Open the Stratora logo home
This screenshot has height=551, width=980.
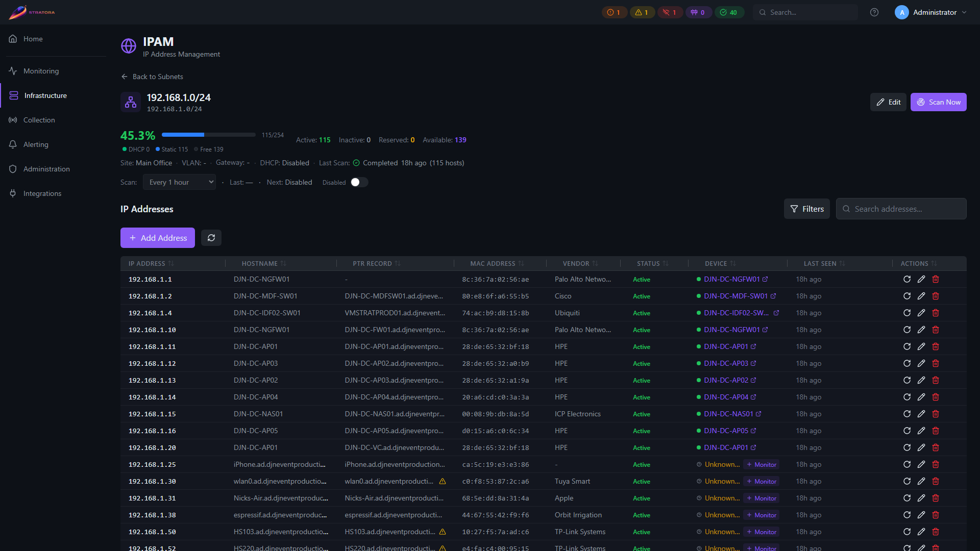[x=32, y=12]
